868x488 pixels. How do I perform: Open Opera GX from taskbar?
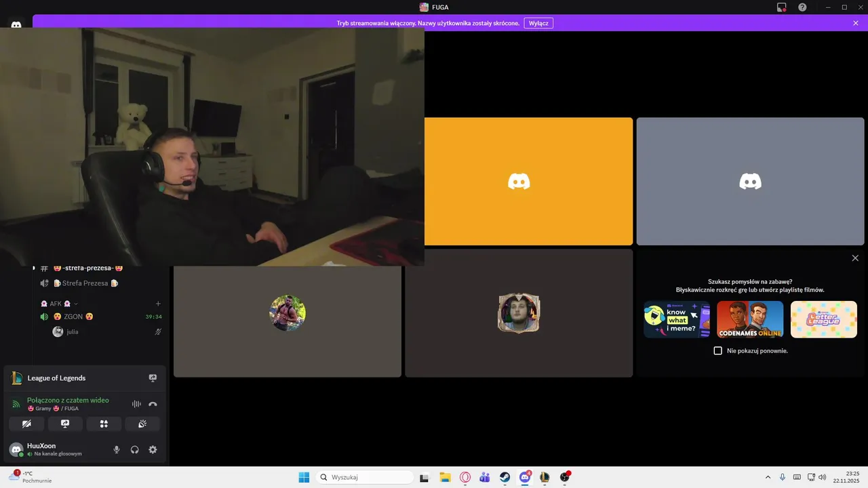[465, 477]
